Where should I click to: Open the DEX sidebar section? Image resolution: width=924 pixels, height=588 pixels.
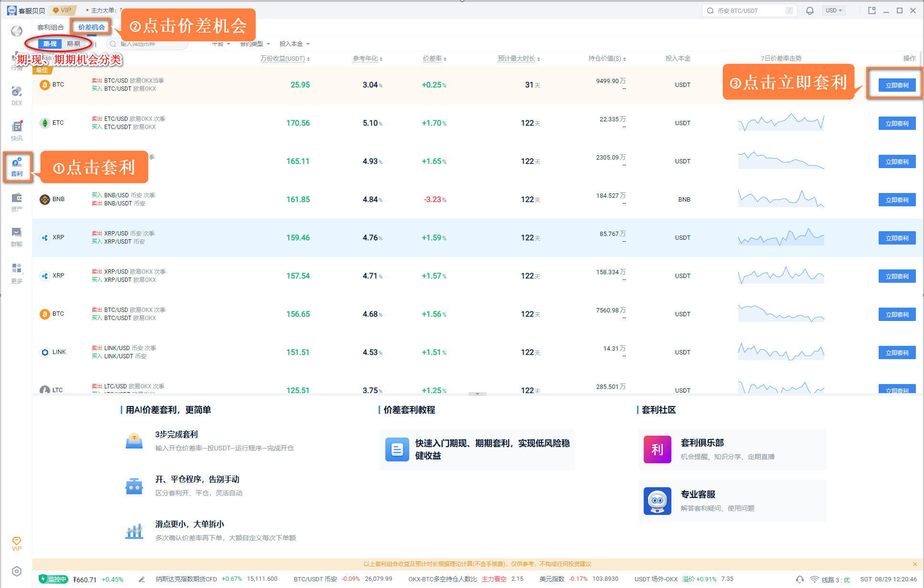tap(17, 96)
